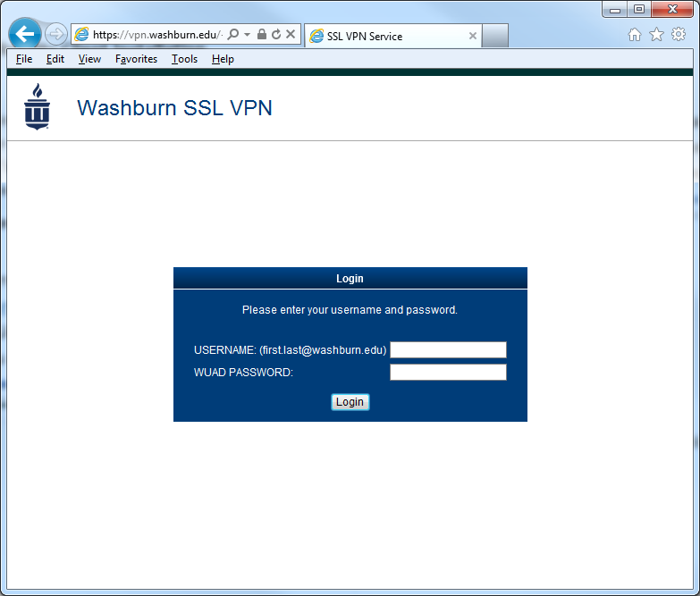The image size is (700, 596).
Task: Close the SSL VPN Service tab
Action: click(x=473, y=36)
